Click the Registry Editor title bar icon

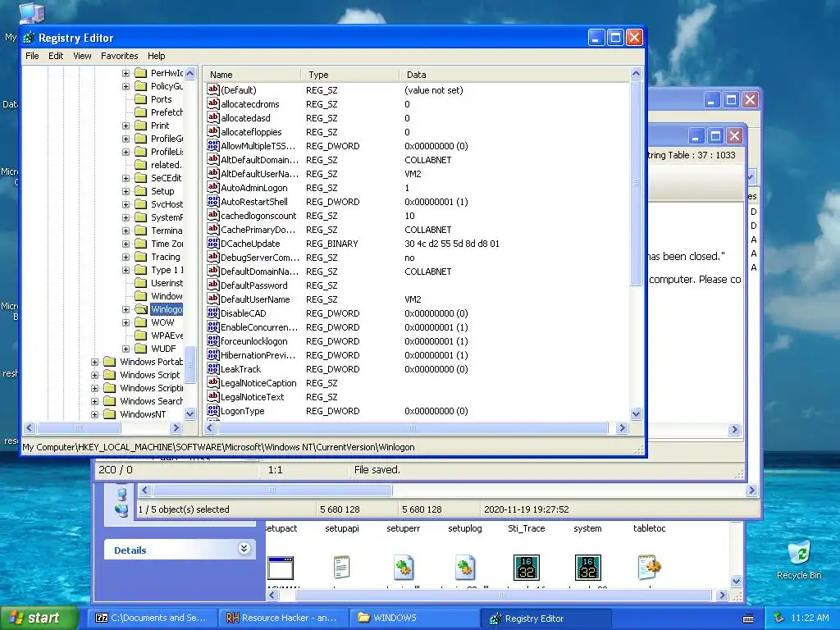(29, 38)
